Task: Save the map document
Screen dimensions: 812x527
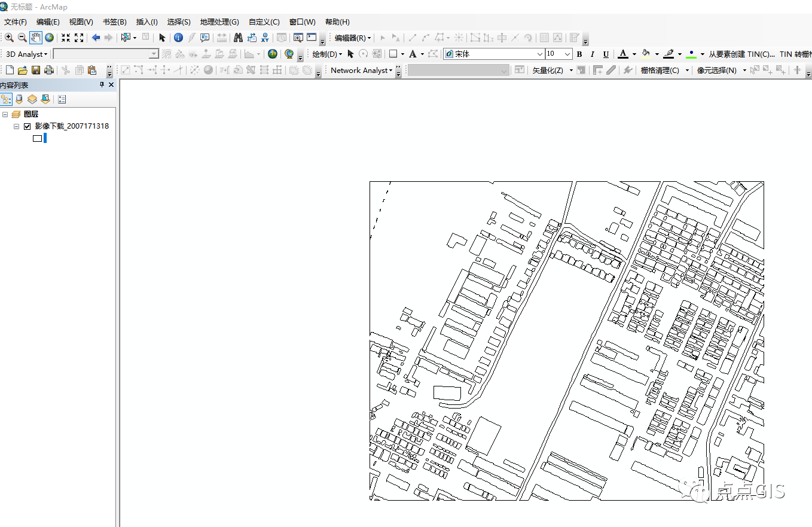Action: click(36, 70)
